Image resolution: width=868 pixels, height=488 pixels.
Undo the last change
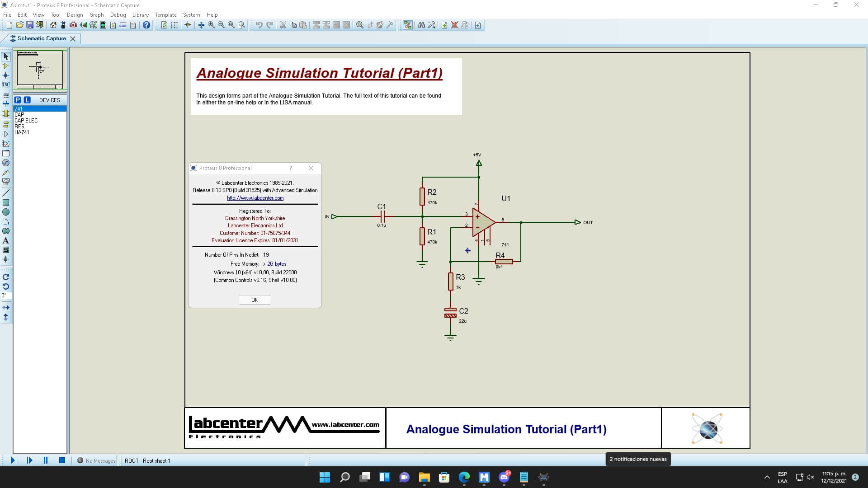coord(259,25)
